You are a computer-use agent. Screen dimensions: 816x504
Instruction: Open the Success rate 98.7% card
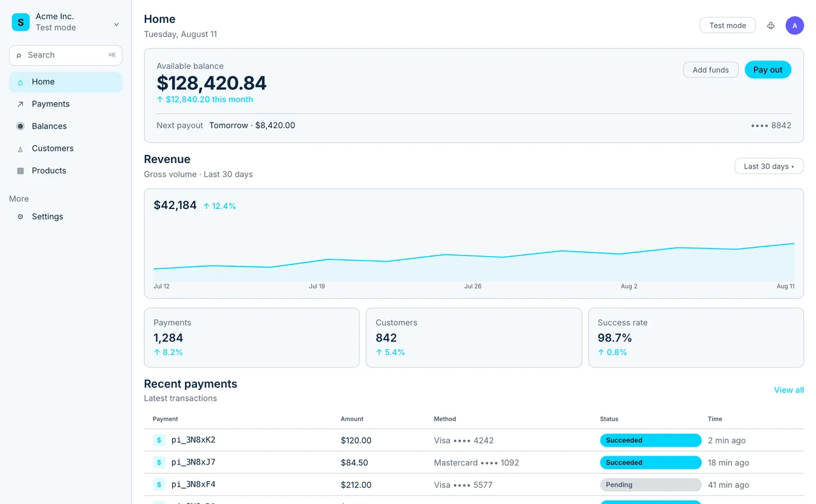click(696, 338)
